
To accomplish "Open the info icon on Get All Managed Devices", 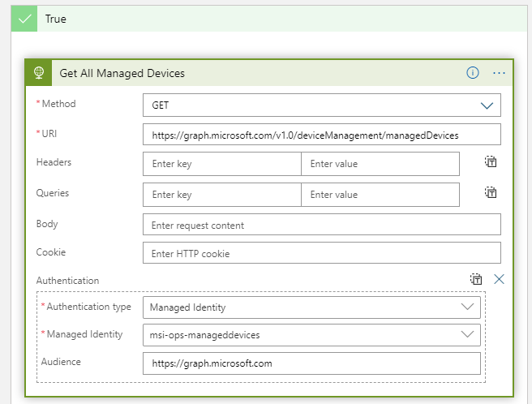I will pos(473,73).
